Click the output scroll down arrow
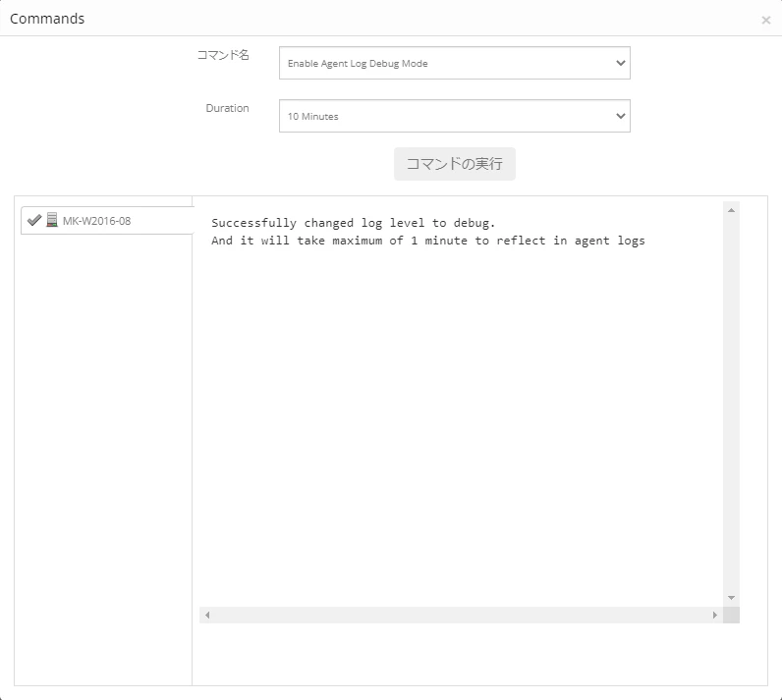Viewport: 782px width, 700px height. point(731,597)
